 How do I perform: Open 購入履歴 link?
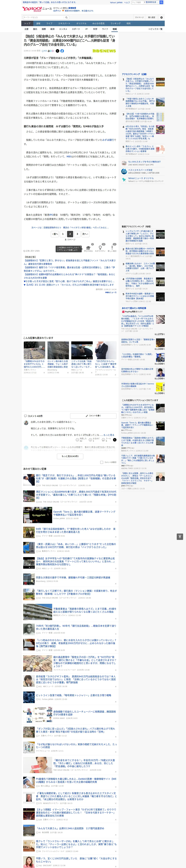pos(152,17)
